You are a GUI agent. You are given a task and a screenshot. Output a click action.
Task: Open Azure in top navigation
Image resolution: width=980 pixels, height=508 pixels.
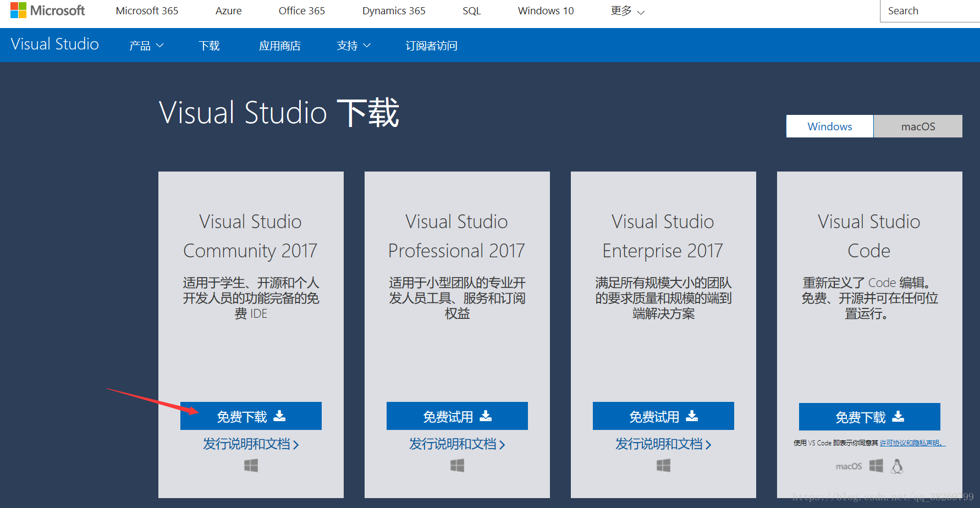228,11
